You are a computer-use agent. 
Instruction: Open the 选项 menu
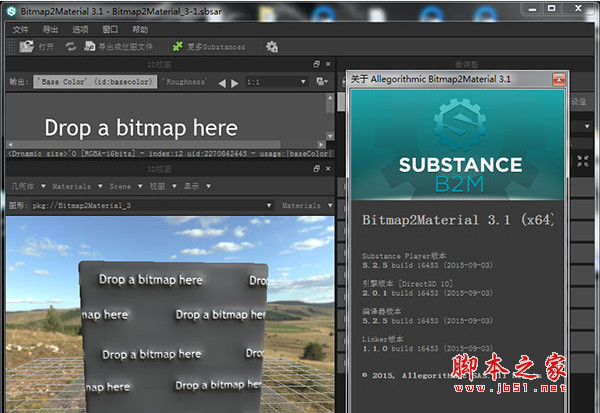coord(80,29)
